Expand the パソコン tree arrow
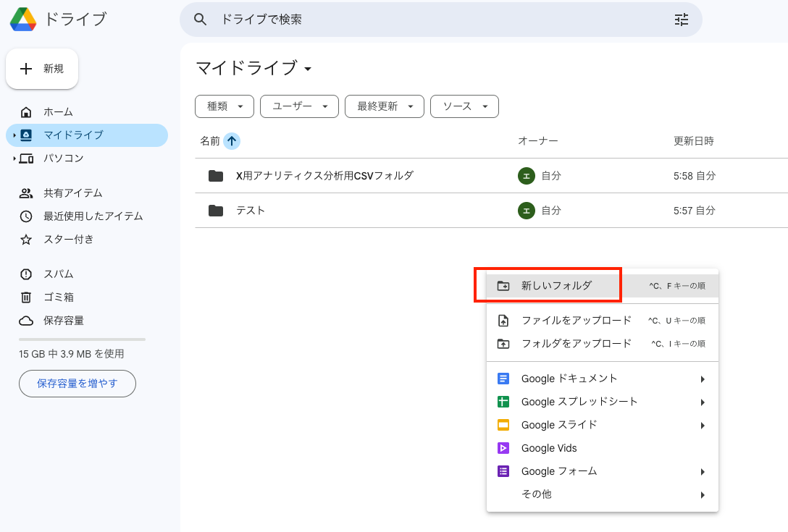This screenshot has height=532, width=788. pyautogui.click(x=14, y=159)
